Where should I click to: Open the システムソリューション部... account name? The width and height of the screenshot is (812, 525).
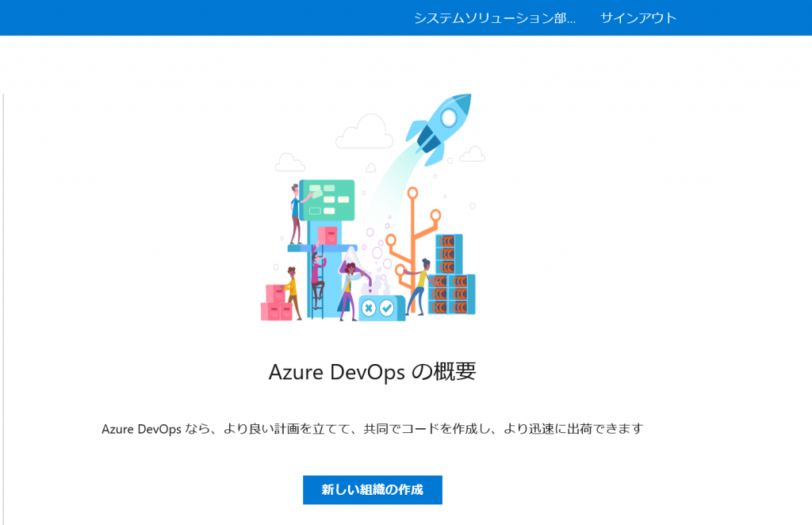(495, 18)
